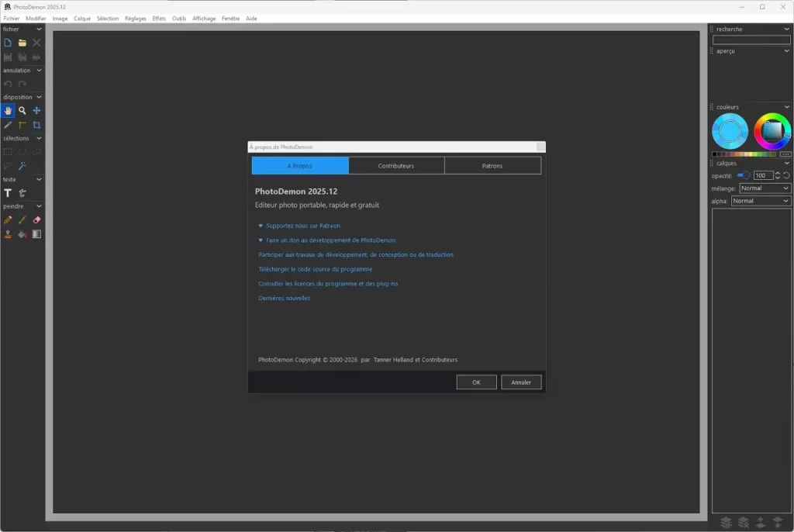Click the OK button in the dialog
The image size is (794, 532).
(x=476, y=382)
